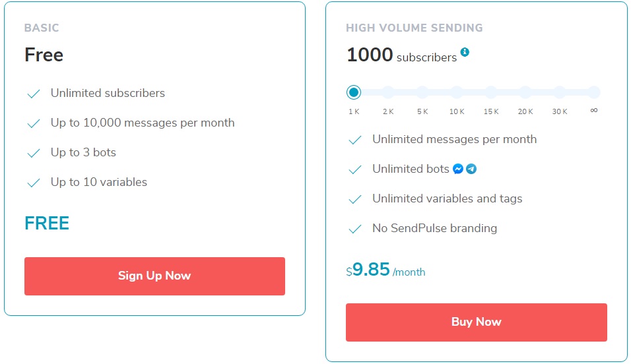Image resolution: width=631 pixels, height=364 pixels.
Task: Click the Sign Up Now button
Action: pos(154,276)
